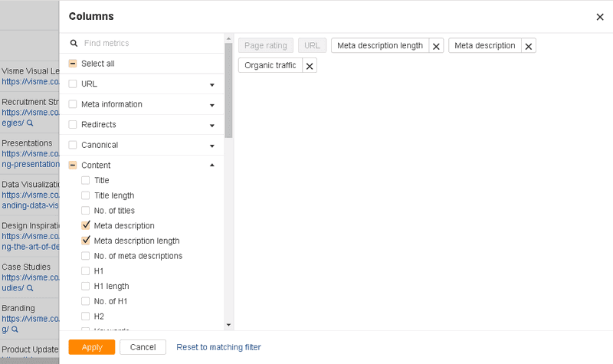Click magnifier icon beside Recruitment Strategies URL
Image resolution: width=613 pixels, height=364 pixels.
point(30,123)
